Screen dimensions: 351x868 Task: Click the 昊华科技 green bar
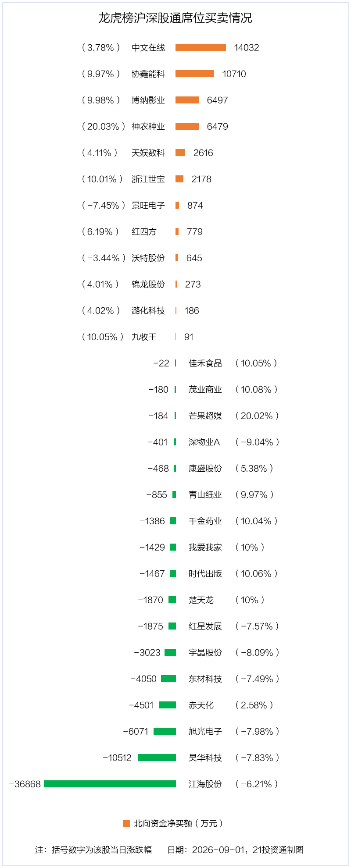coord(157,758)
